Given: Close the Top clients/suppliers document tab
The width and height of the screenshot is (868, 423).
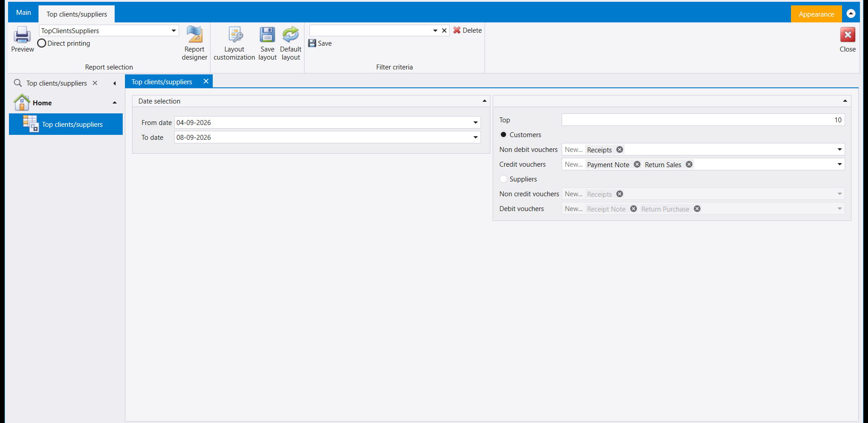Looking at the screenshot, I should pyautogui.click(x=206, y=81).
